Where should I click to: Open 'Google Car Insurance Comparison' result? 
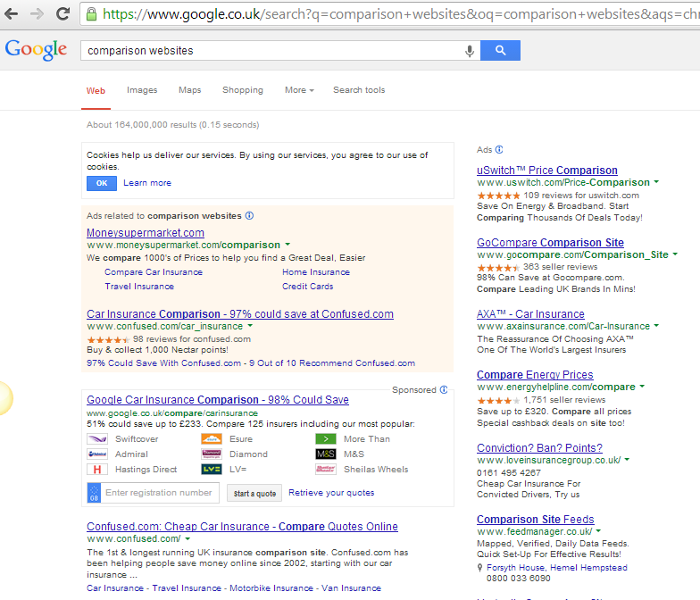click(x=218, y=400)
